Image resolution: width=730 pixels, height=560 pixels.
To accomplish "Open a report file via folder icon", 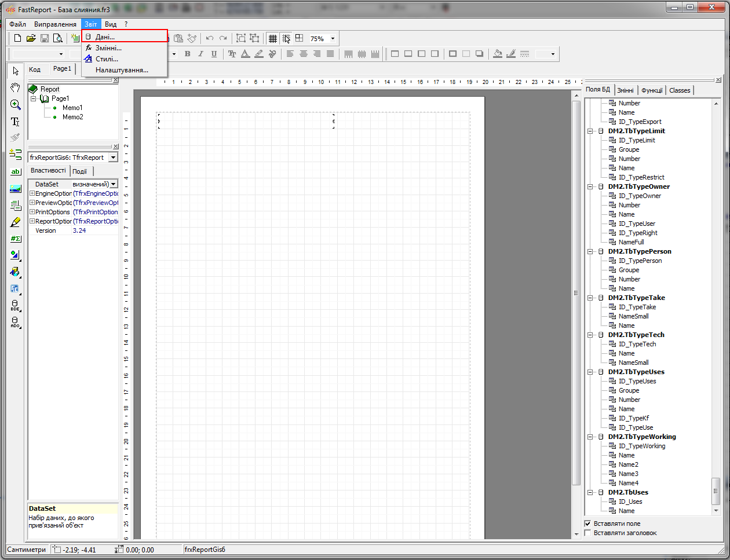I will pos(31,38).
